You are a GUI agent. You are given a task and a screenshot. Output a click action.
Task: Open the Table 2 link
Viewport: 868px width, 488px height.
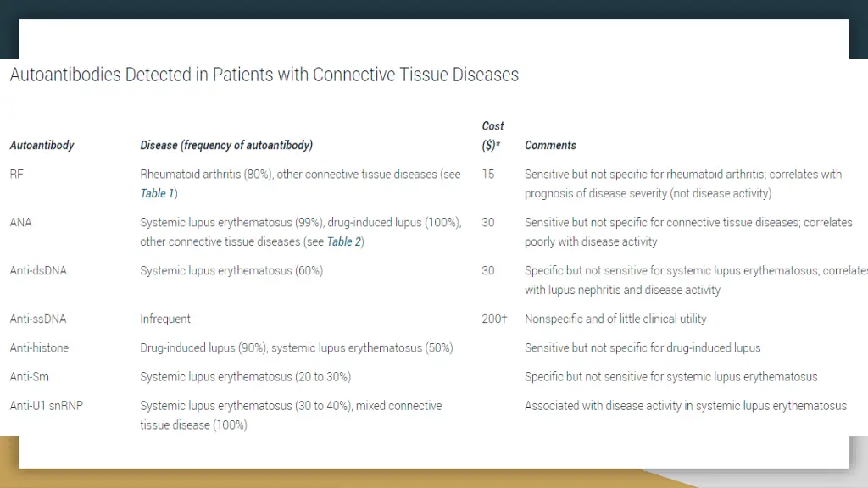[x=344, y=241]
